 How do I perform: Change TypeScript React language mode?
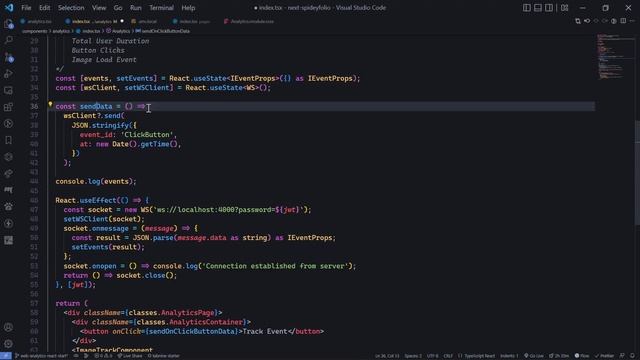click(x=476, y=356)
